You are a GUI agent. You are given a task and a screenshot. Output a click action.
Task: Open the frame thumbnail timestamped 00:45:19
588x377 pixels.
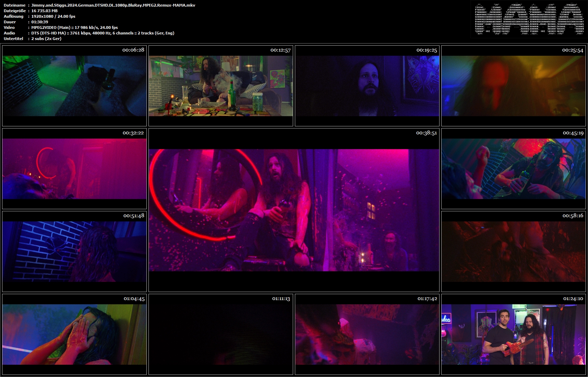click(513, 168)
